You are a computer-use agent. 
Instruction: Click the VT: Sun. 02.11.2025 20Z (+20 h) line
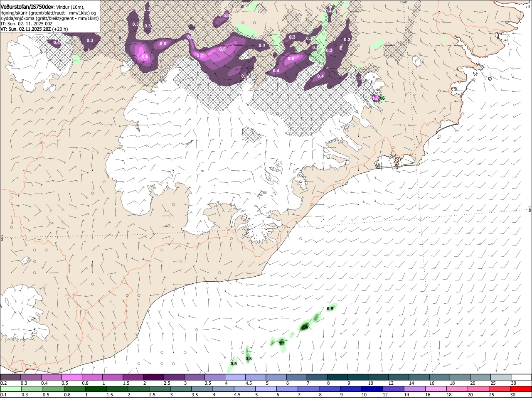point(34,29)
